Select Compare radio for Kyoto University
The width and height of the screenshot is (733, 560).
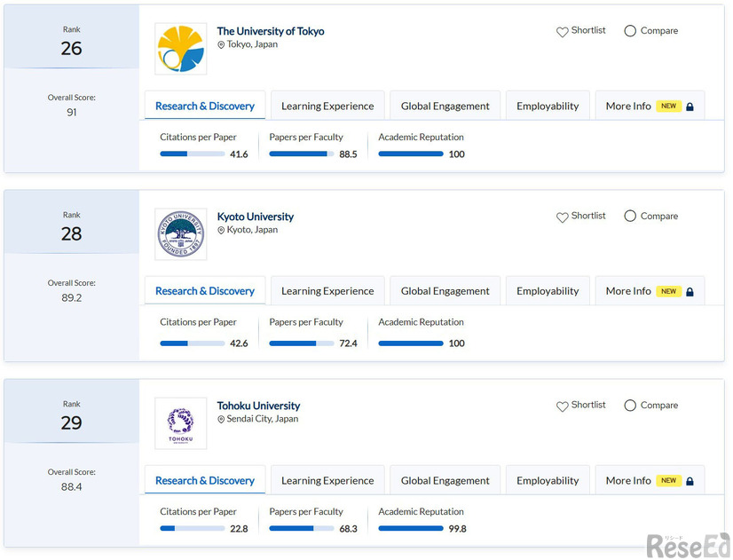(x=630, y=217)
